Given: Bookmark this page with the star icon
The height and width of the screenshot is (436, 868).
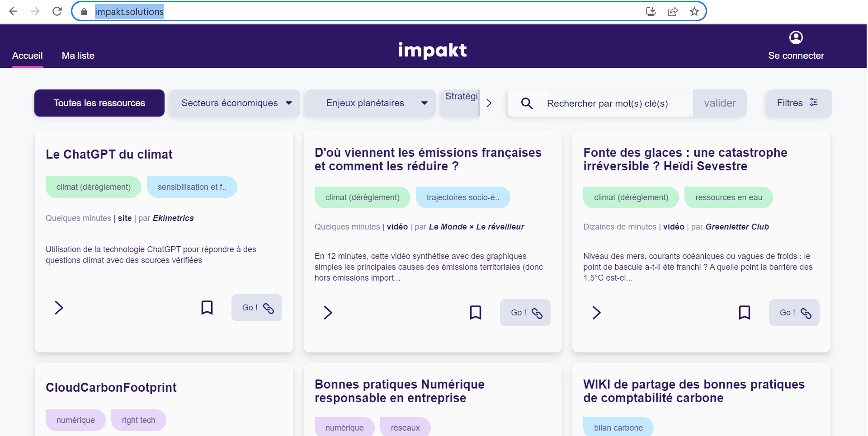Looking at the screenshot, I should (694, 12).
